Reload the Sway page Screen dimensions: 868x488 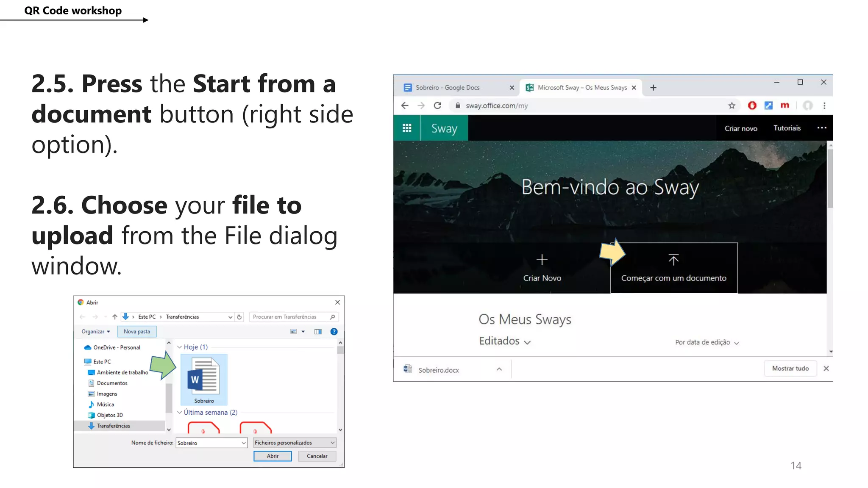tap(437, 105)
